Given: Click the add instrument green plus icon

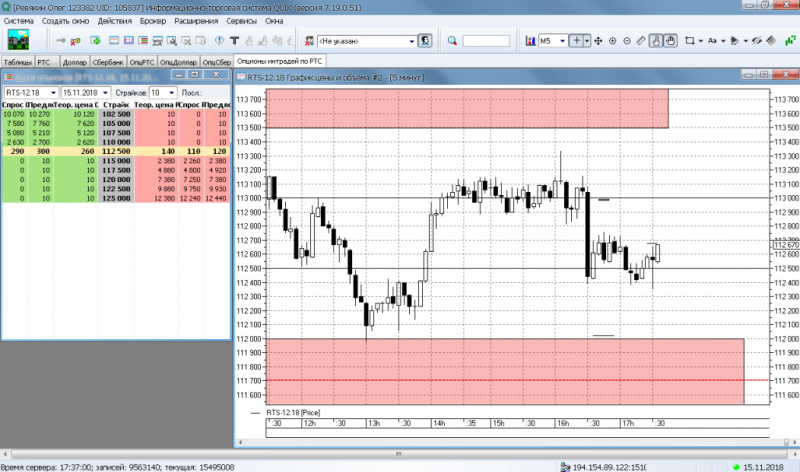Looking at the screenshot, I should (95, 41).
